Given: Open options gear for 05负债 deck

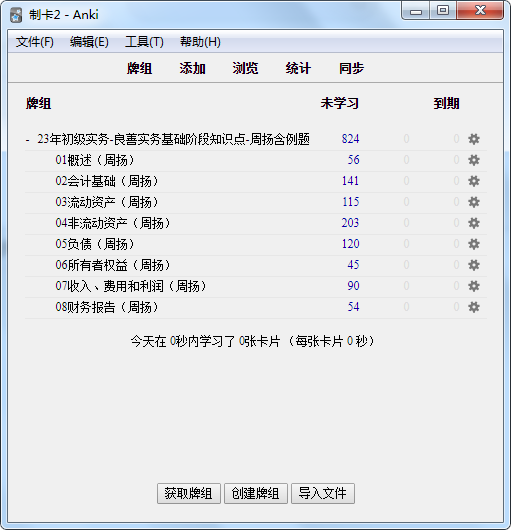Looking at the screenshot, I should point(474,244).
